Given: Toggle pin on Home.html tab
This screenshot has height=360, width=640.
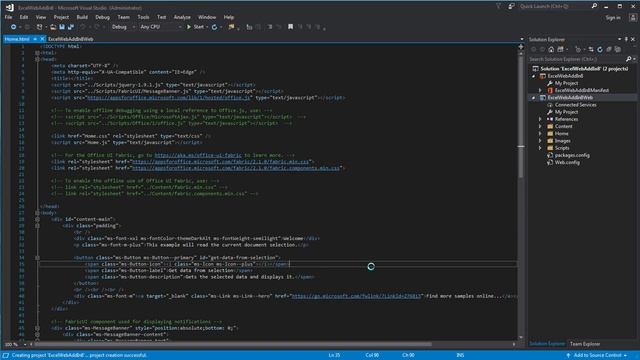Looking at the screenshot, I should (x=35, y=39).
